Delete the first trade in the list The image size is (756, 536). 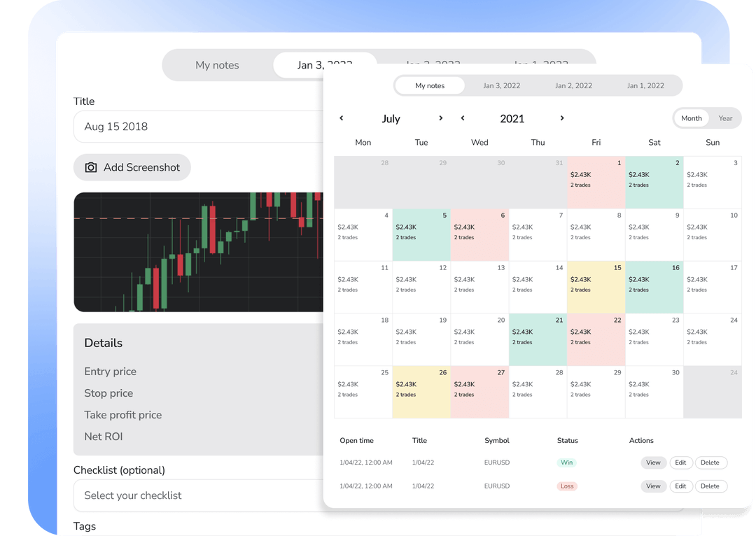pos(710,463)
